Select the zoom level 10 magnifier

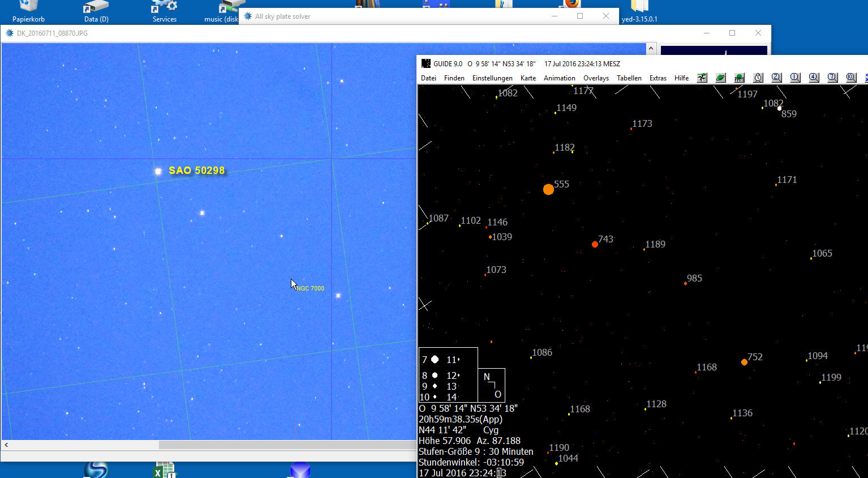[851, 78]
